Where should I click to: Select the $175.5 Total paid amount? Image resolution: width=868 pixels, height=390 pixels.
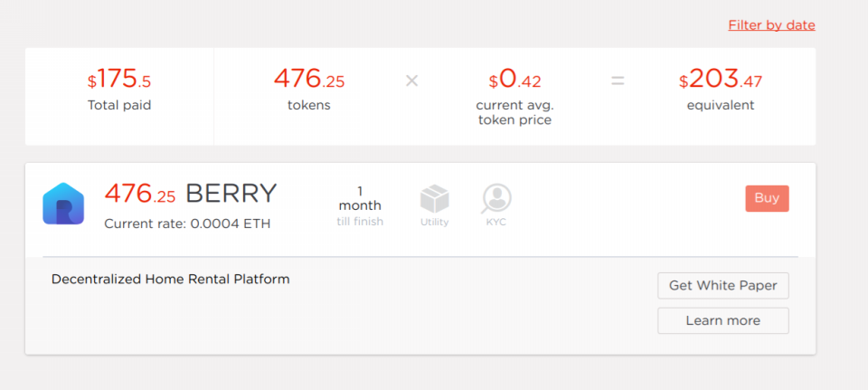coord(119,80)
